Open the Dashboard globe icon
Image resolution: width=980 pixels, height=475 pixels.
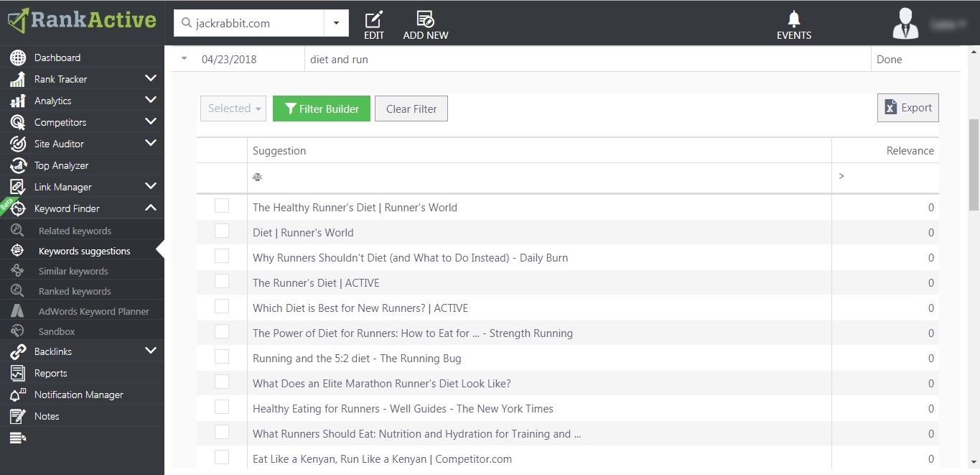tap(18, 57)
